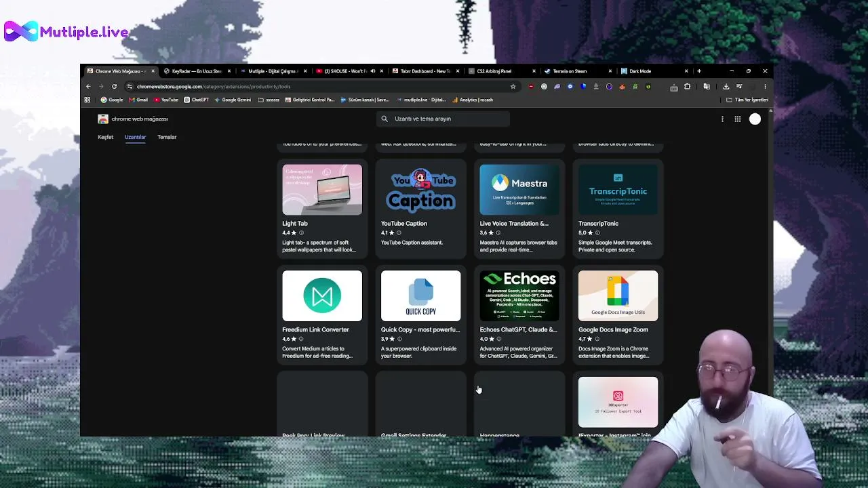Image resolution: width=868 pixels, height=488 pixels.
Task: Open the Google account profile avatar
Action: (x=755, y=119)
